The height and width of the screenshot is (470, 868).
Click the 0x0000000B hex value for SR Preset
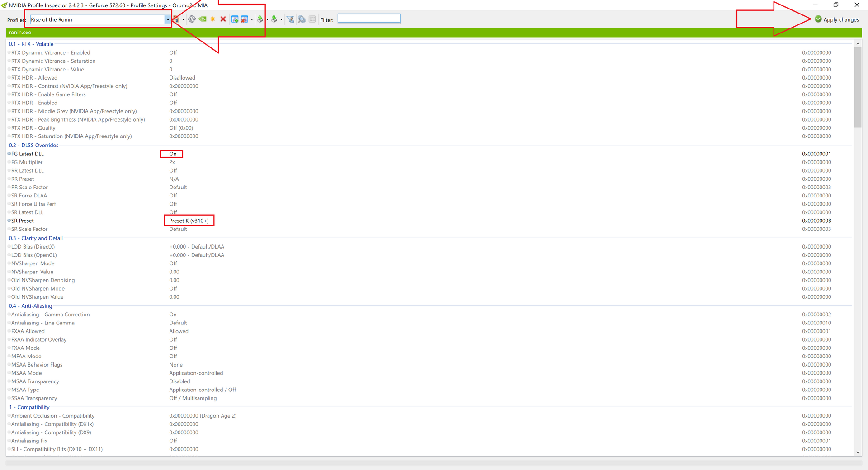coord(816,221)
